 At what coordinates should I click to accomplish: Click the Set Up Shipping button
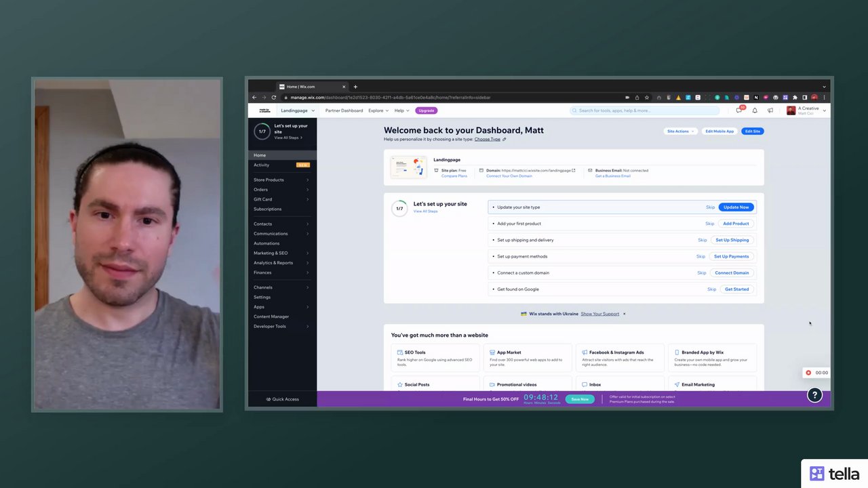coord(732,240)
